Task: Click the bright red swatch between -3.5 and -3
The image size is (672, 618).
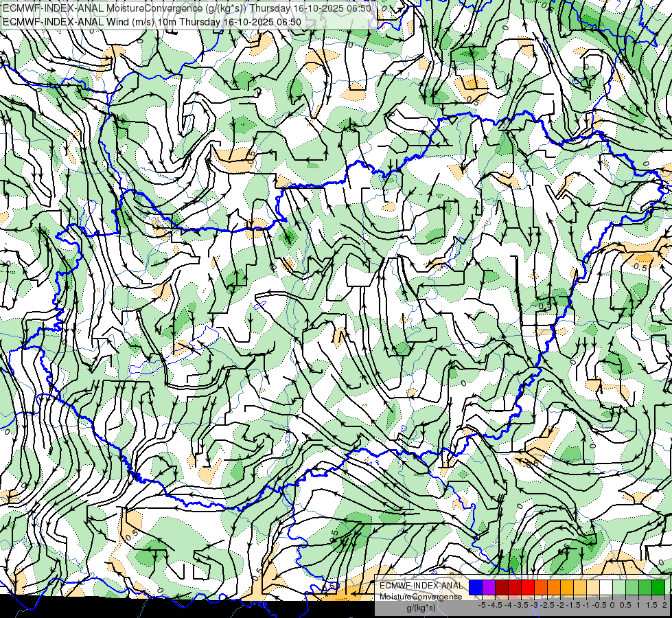Action: [x=528, y=588]
